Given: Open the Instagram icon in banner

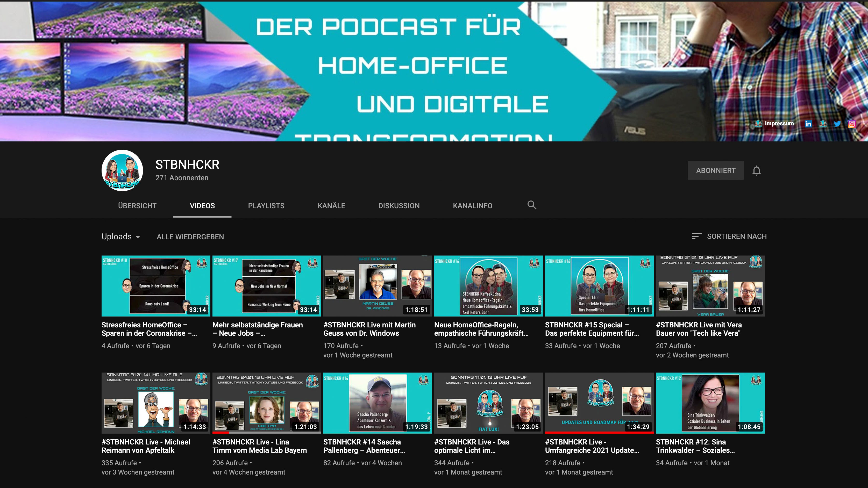Looking at the screenshot, I should pyautogui.click(x=851, y=124).
